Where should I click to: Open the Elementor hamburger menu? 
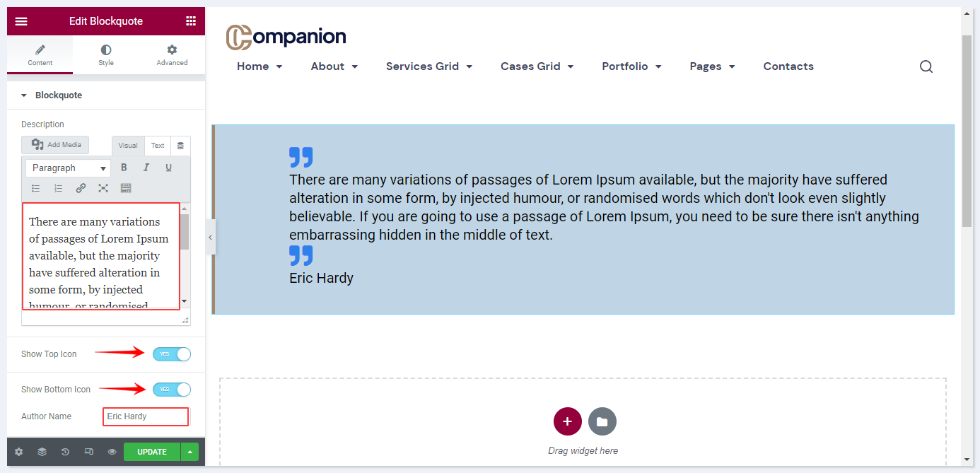coord(21,21)
